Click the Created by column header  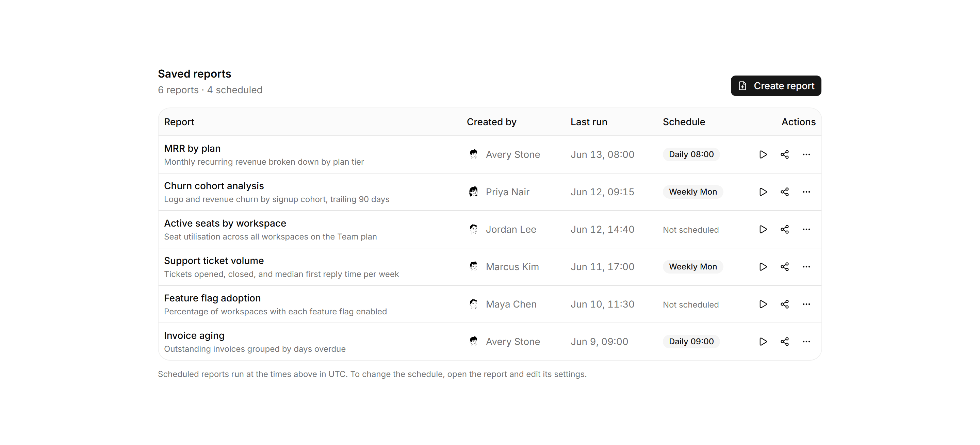coord(491,122)
